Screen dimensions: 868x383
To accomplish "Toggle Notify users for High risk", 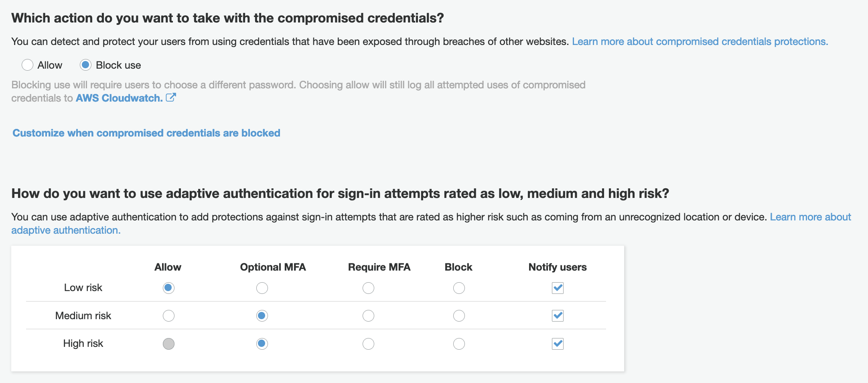I will pos(558,344).
